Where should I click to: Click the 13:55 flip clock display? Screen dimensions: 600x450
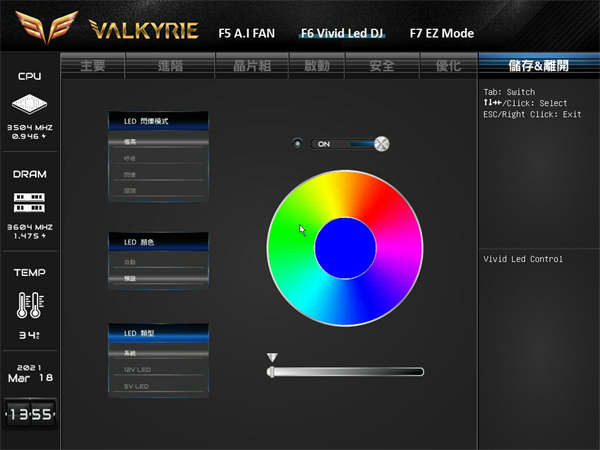pyautogui.click(x=30, y=414)
